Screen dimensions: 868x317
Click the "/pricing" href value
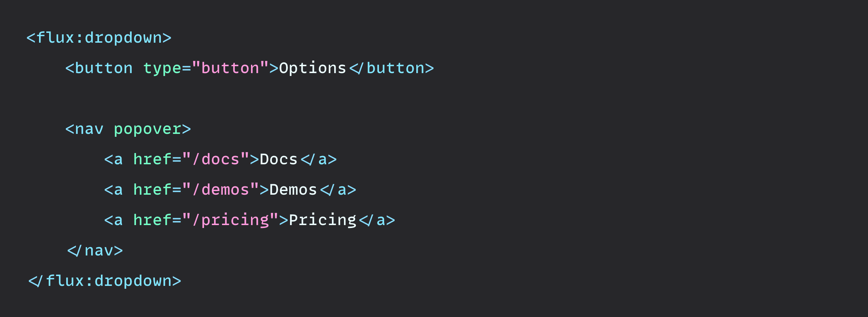tap(230, 220)
